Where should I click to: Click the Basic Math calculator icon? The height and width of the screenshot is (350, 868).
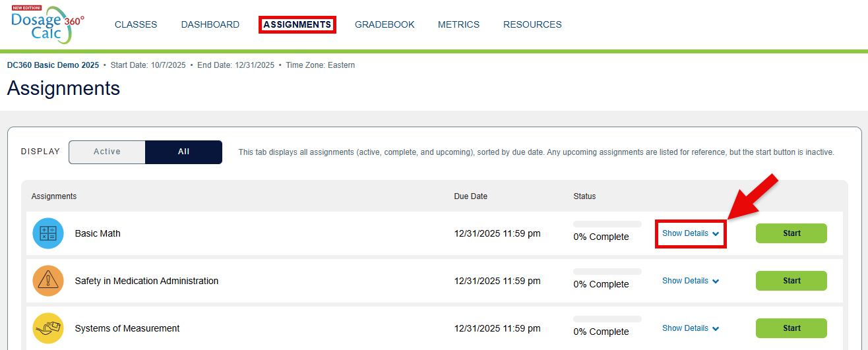pyautogui.click(x=48, y=233)
